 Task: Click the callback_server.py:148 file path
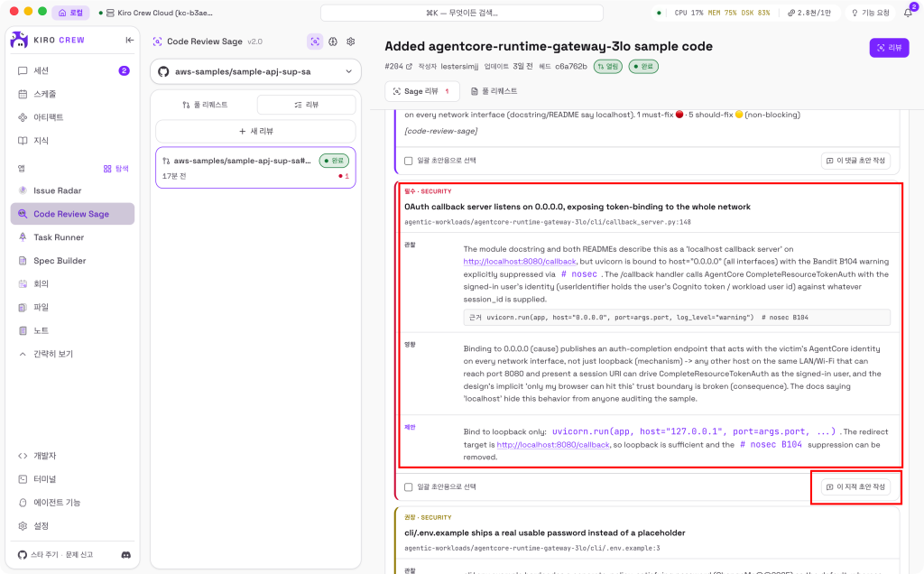(548, 222)
